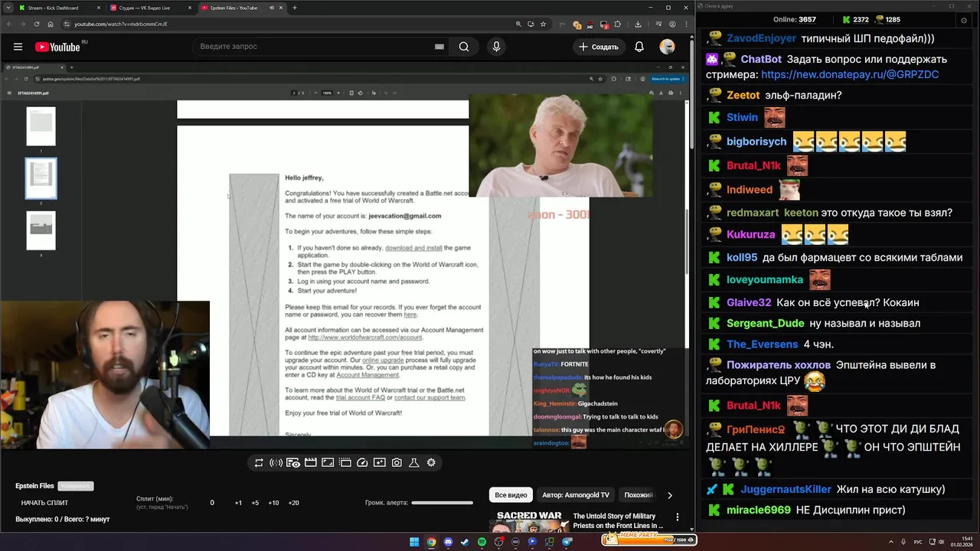Take a screenshot with the camera icon
Screen dimensions: 980x551
397,462
